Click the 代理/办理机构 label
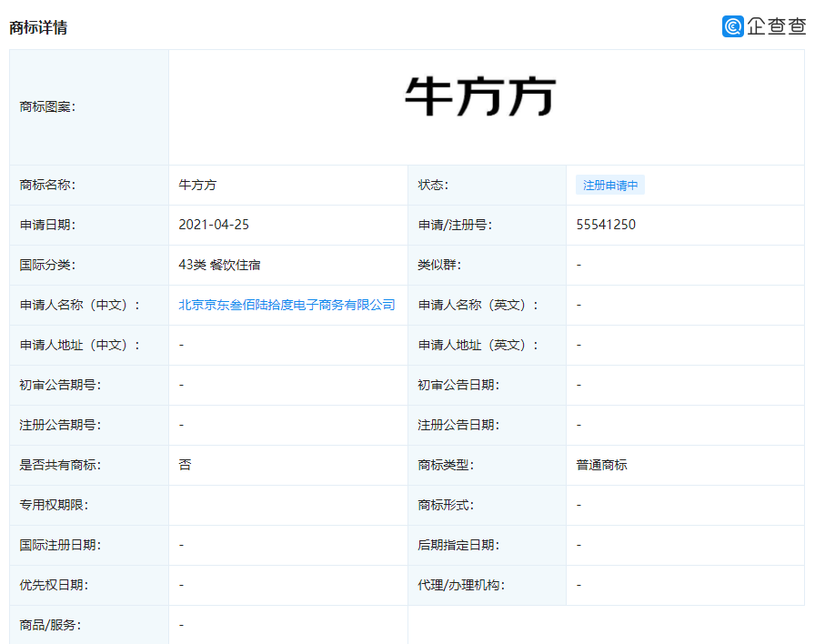The width and height of the screenshot is (815, 644). (x=461, y=585)
